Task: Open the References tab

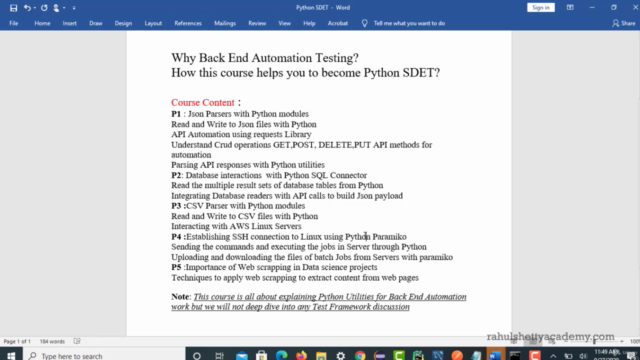Action: (188, 23)
